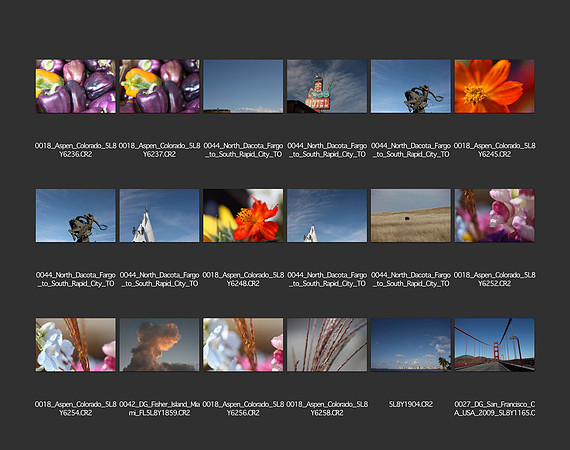Click the 0027_DG_San_Francisco filename label
This screenshot has width=570, height=450.
(494, 409)
